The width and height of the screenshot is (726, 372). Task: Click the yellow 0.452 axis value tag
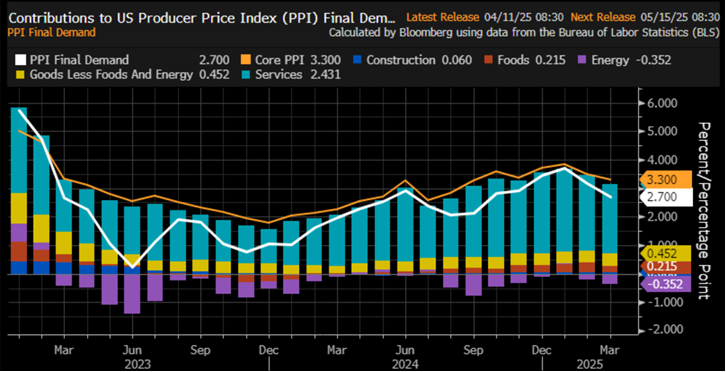[x=665, y=254]
